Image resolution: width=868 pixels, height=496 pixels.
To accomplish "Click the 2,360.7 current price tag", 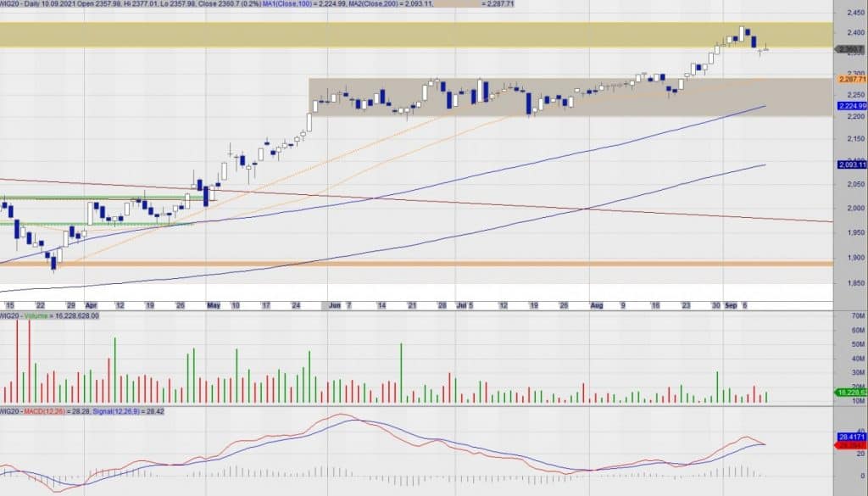I will click(851, 50).
